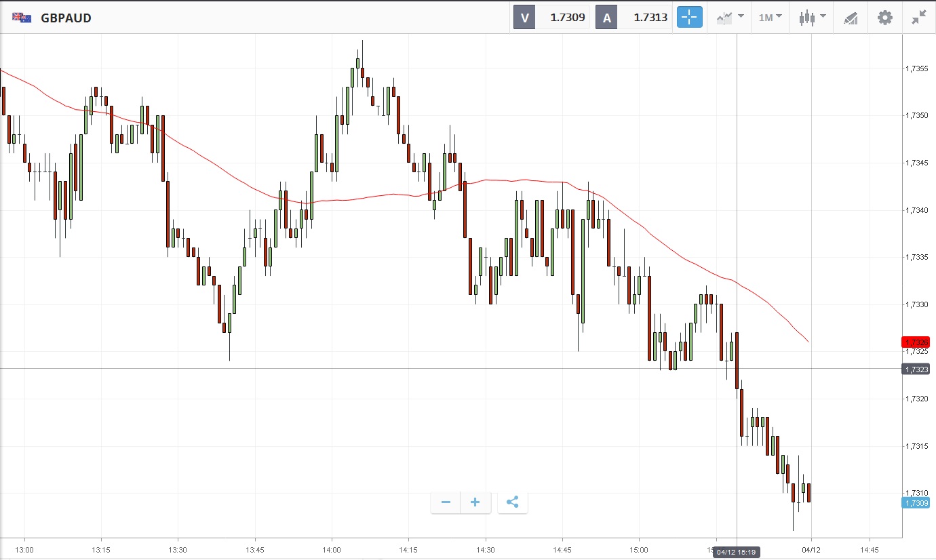Click the 04/12 15:19 time marker
Image resolution: width=936 pixels, height=560 pixels.
(737, 552)
